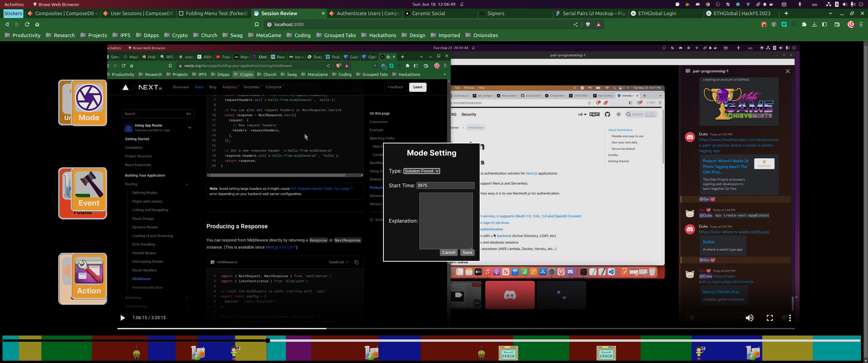Select first spartan helmet timeline marker
868x363 pixels.
137,353
